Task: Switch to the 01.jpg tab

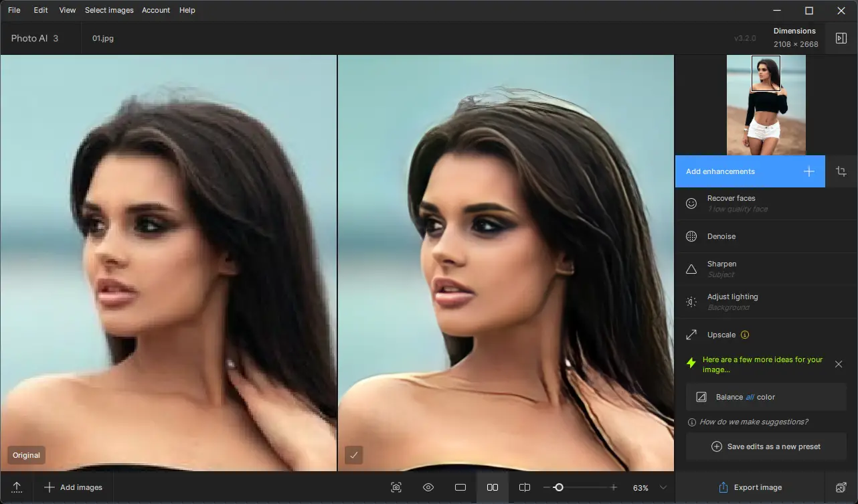Action: click(102, 38)
